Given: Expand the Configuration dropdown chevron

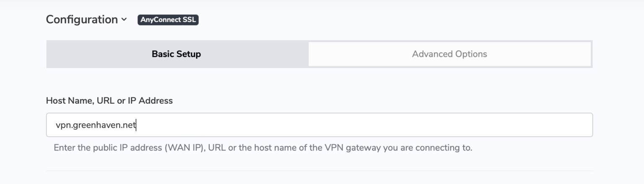Looking at the screenshot, I should pos(124,20).
